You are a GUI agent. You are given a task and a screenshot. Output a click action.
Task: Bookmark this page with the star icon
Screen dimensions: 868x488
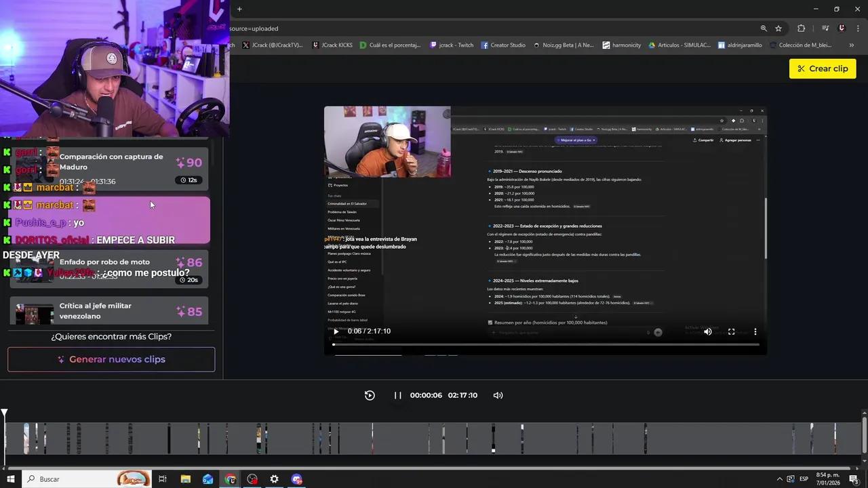778,28
